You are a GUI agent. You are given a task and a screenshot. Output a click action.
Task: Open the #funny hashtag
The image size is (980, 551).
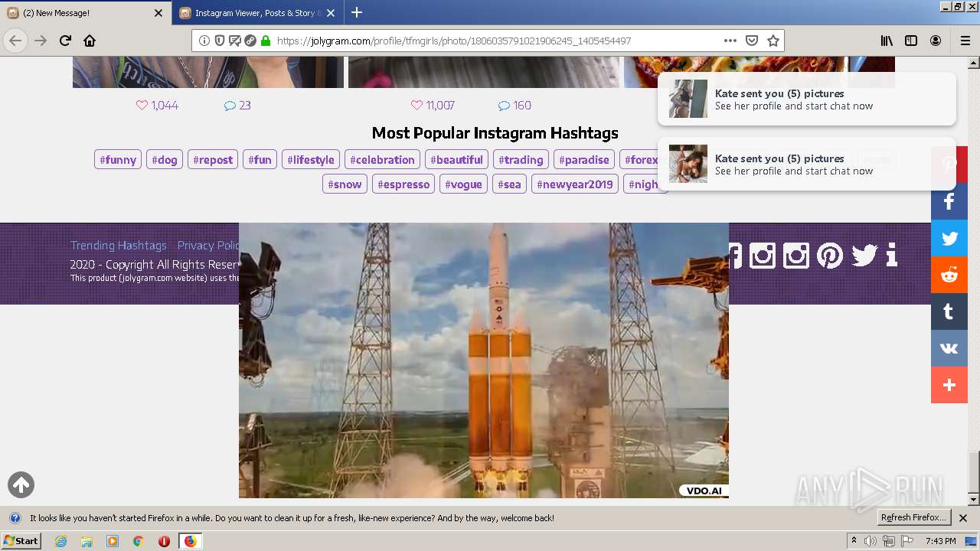(118, 160)
